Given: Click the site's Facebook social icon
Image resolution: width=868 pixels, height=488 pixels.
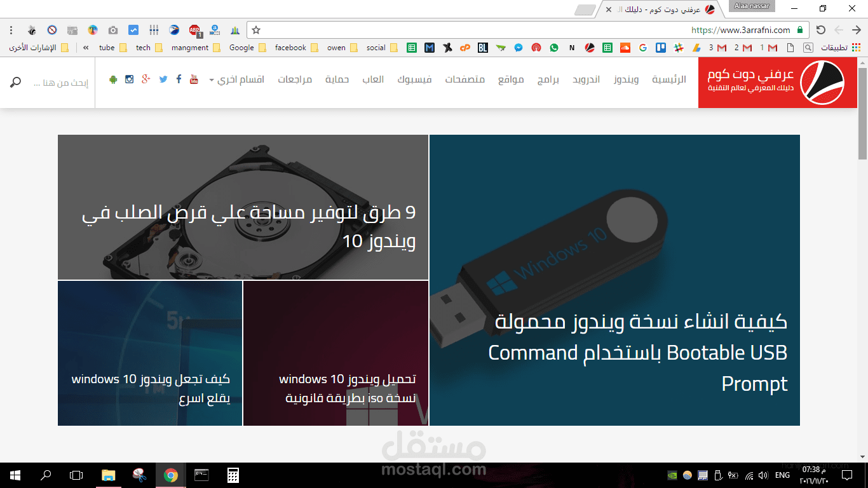Looking at the screenshot, I should [x=179, y=79].
